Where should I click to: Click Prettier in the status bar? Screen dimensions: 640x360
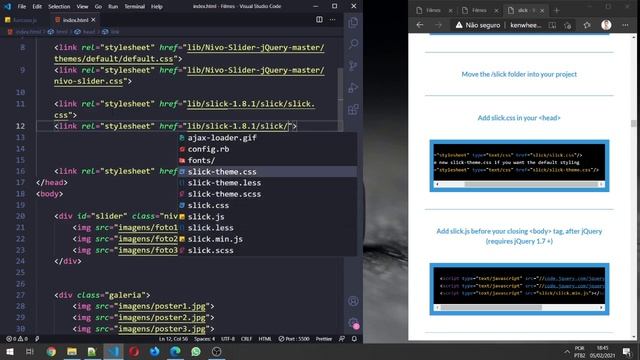(x=324, y=339)
